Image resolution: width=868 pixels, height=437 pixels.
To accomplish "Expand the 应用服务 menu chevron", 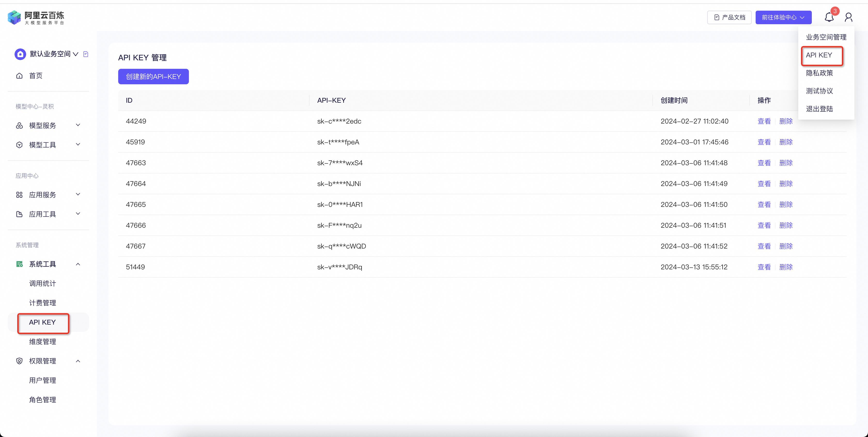I will coord(78,194).
